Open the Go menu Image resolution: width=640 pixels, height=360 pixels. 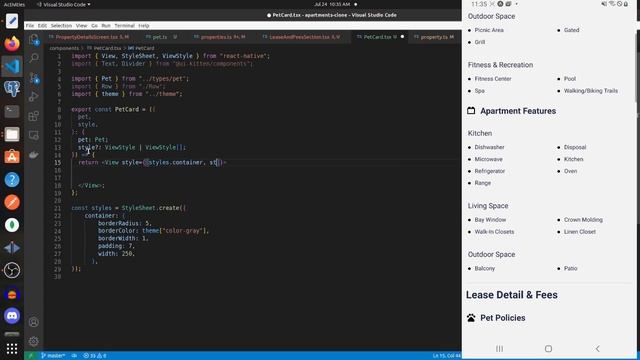point(94,25)
